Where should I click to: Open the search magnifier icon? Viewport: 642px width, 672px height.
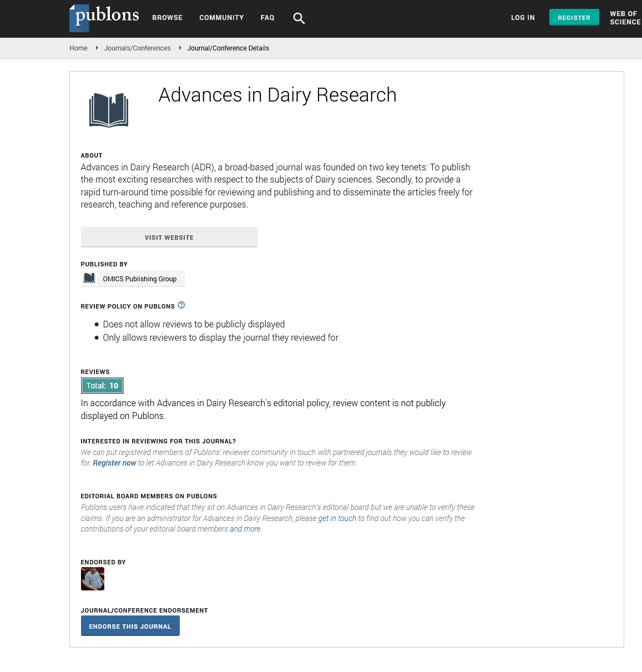pos(299,18)
